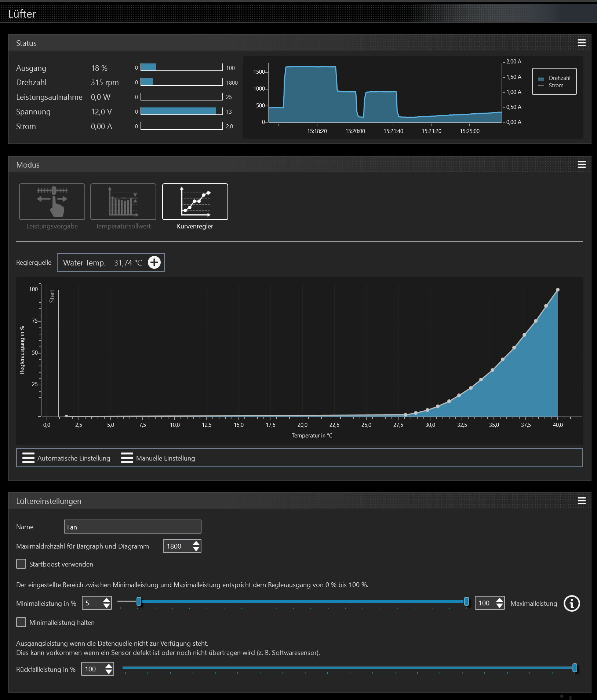Viewport: 597px width, 700px height.
Task: Select the Kurvenregler mode icon
Action: pos(195,202)
